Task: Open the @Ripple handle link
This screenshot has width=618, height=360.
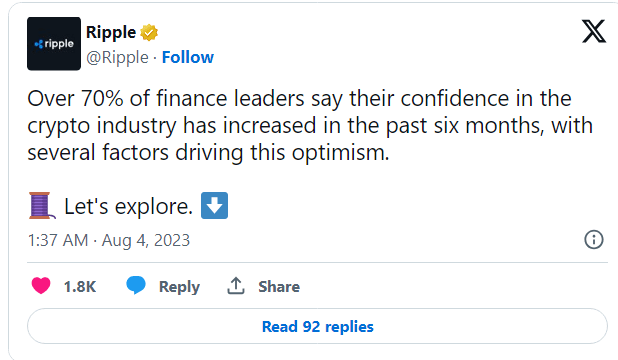Action: [117, 58]
